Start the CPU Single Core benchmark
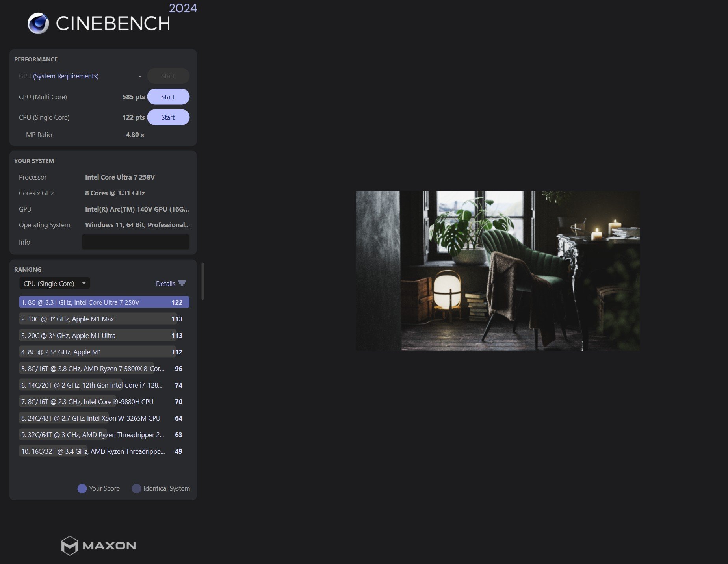 [x=168, y=117]
